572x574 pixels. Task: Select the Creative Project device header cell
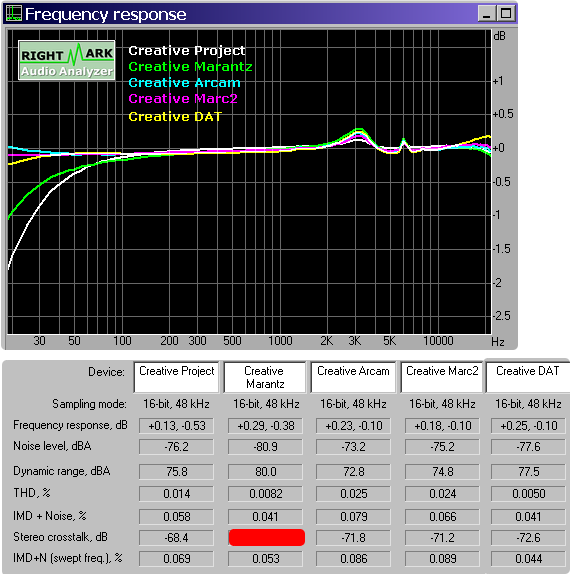[176, 377]
